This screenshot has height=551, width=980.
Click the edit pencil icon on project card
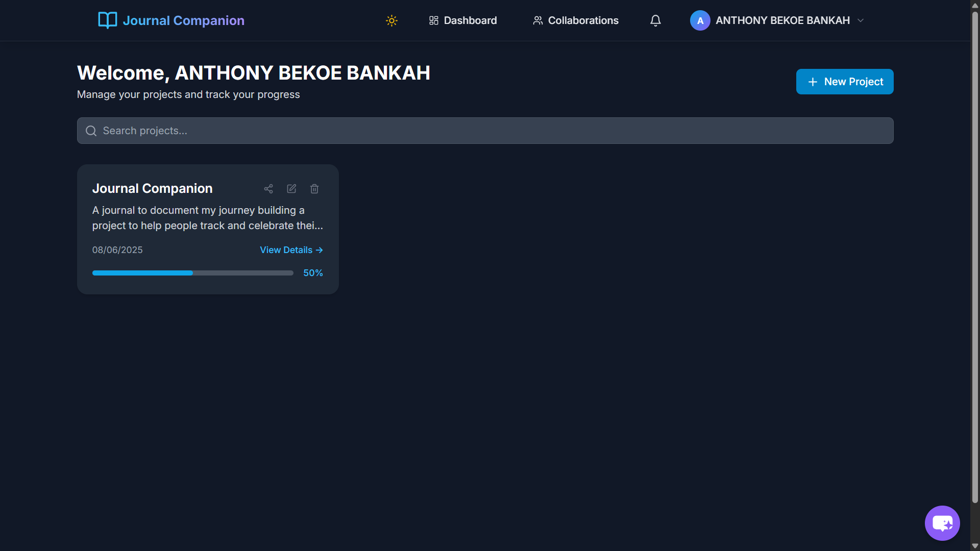tap(291, 189)
